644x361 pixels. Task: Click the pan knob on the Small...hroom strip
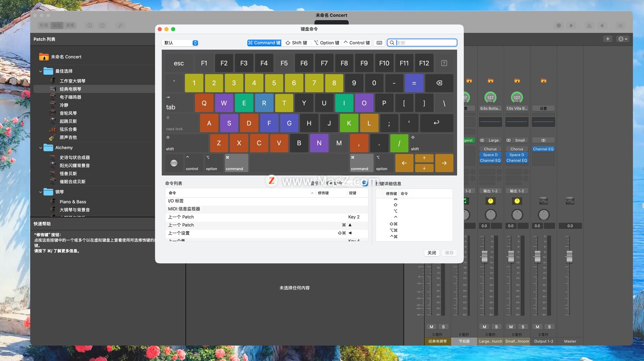click(517, 215)
